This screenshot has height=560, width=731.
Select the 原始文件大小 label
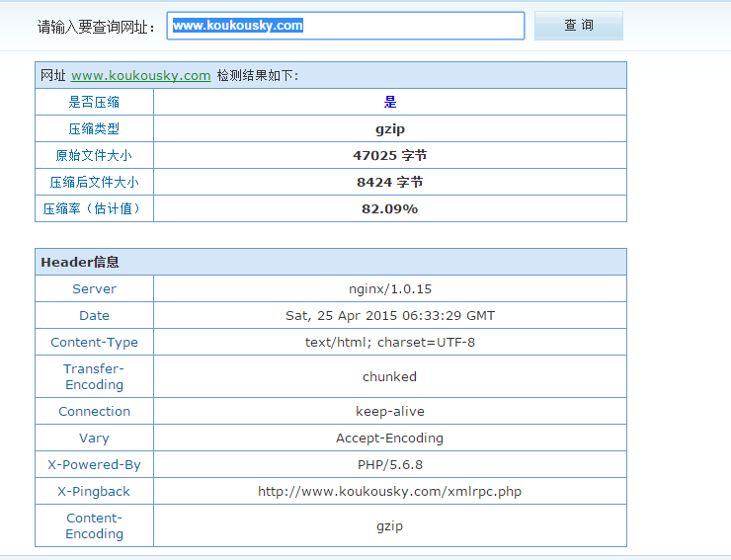tap(94, 155)
